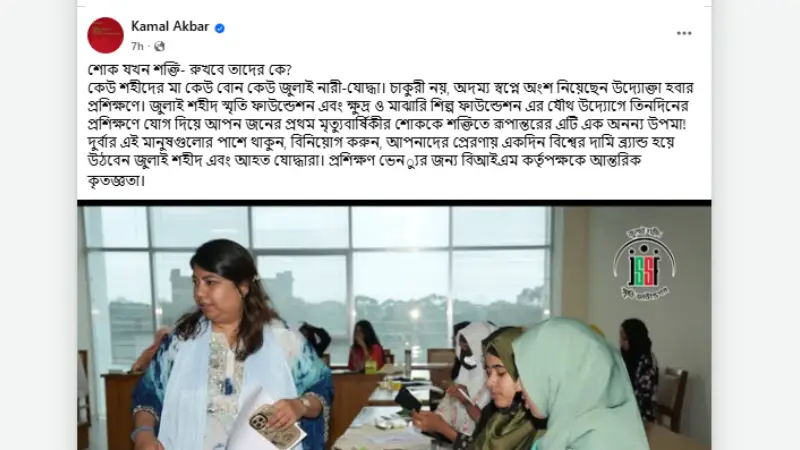Click the woman in red at back table

[x=366, y=345]
